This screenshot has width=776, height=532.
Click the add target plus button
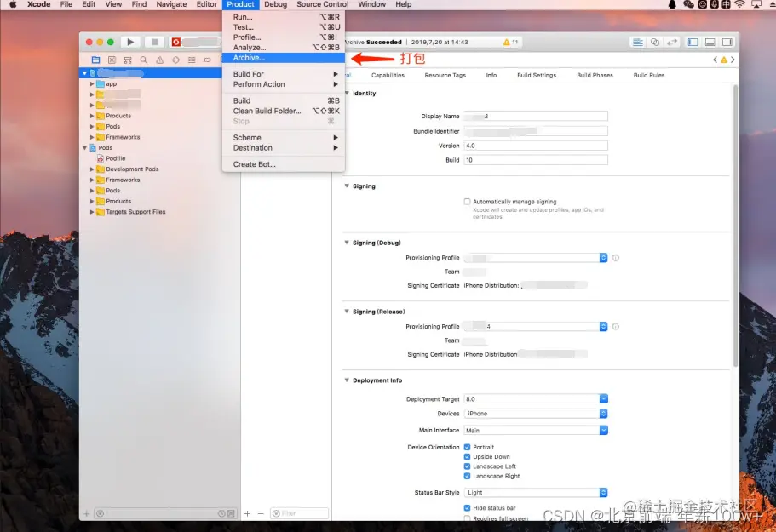tap(247, 514)
